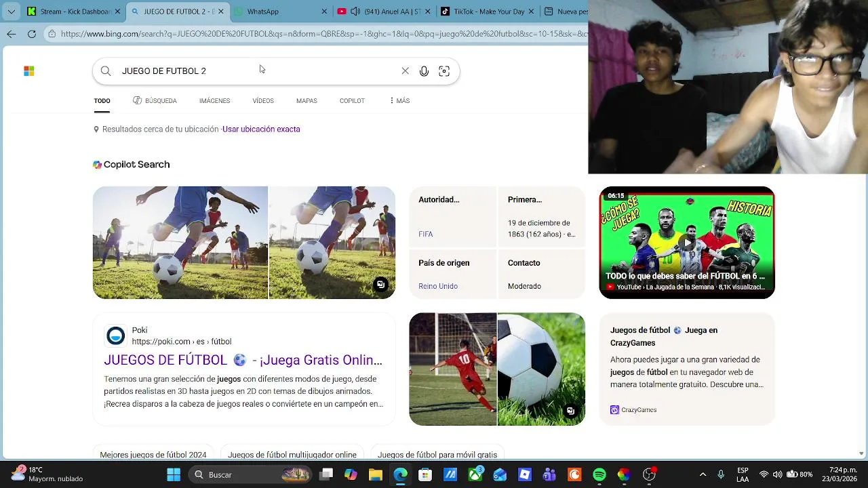Open File Explorer from the taskbar
Viewport: 868px width, 488px height.
point(376,475)
